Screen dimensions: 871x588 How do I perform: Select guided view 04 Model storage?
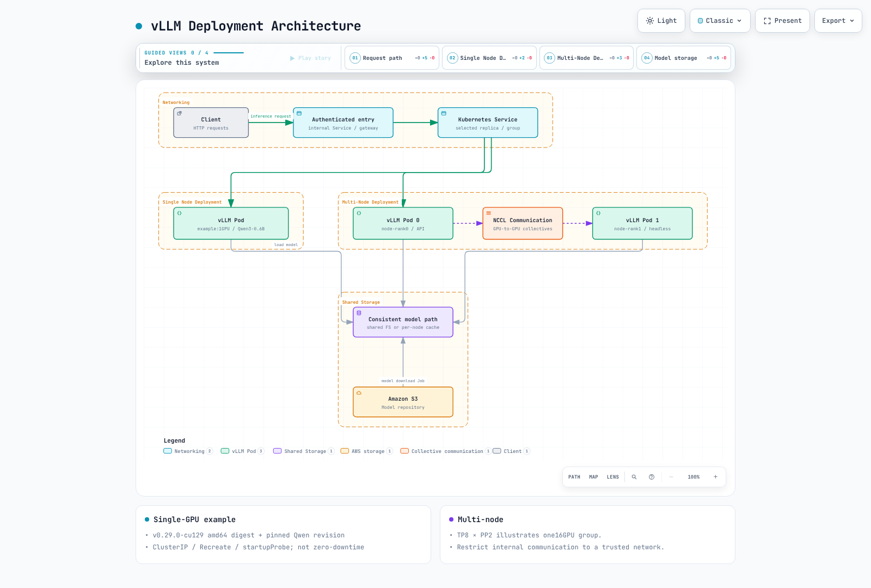click(684, 58)
